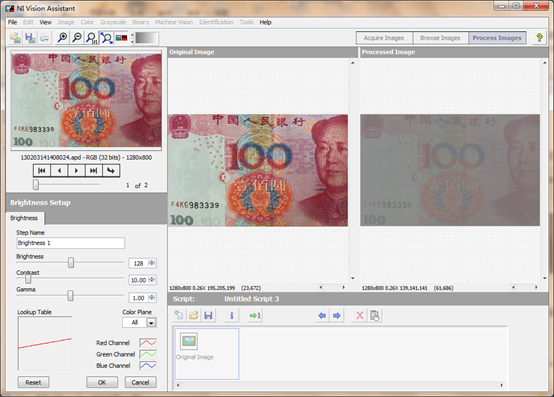Click the Zoom 1:1 magnifier icon
Image resolution: width=554 pixels, height=397 pixels.
tap(92, 37)
